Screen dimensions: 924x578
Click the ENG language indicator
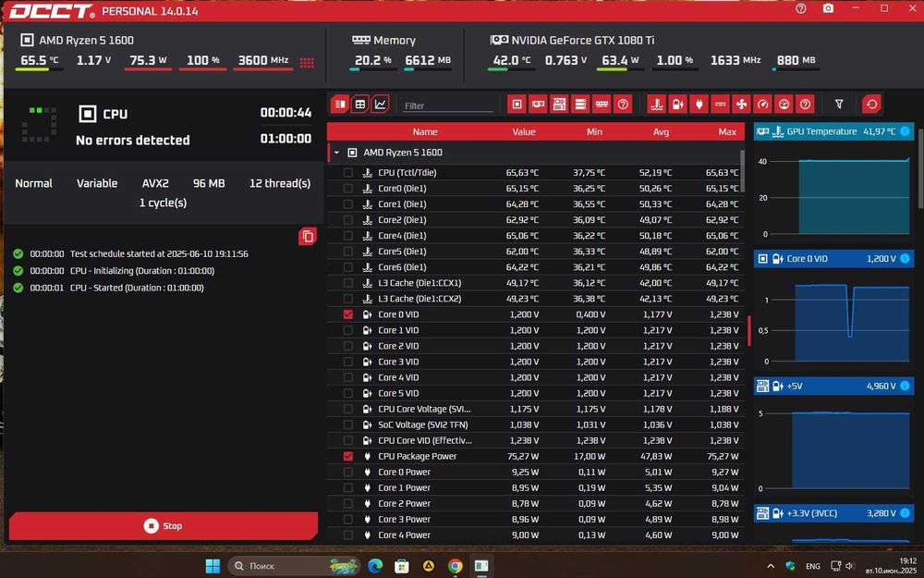[812, 566]
